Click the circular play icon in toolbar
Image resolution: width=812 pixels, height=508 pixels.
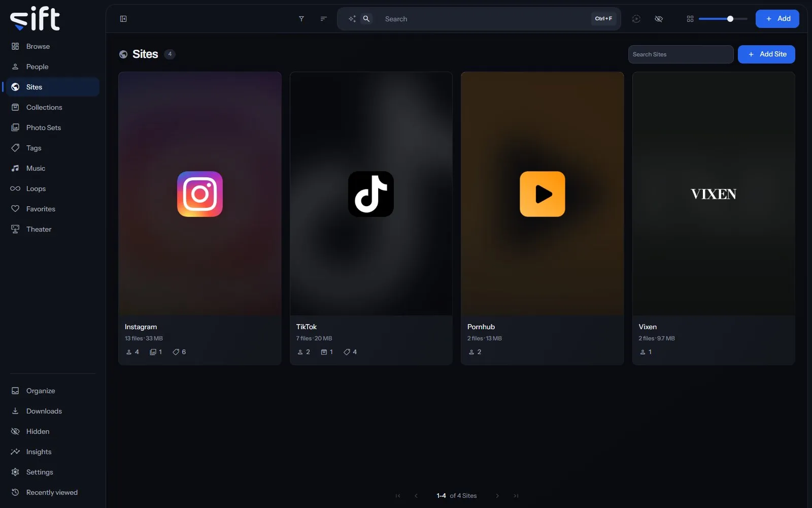(x=636, y=19)
